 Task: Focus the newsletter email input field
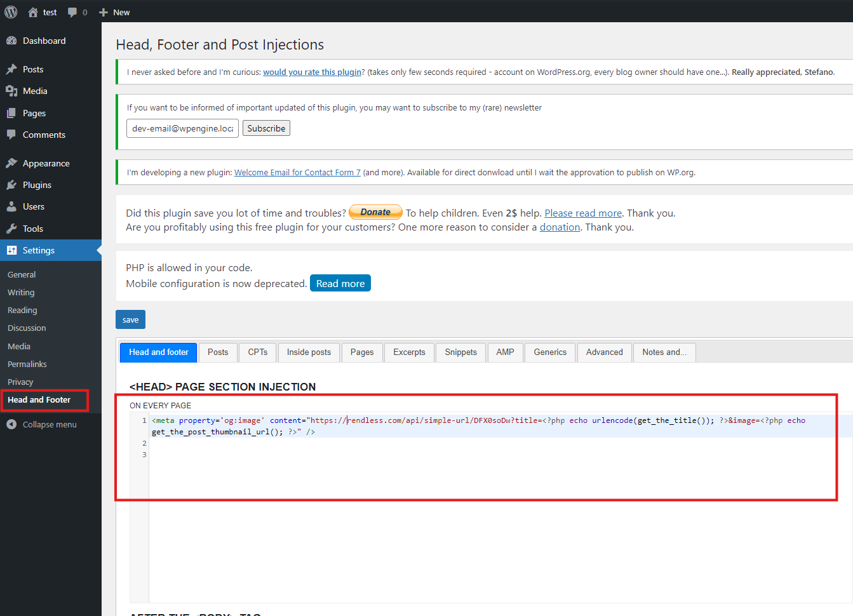(x=183, y=128)
